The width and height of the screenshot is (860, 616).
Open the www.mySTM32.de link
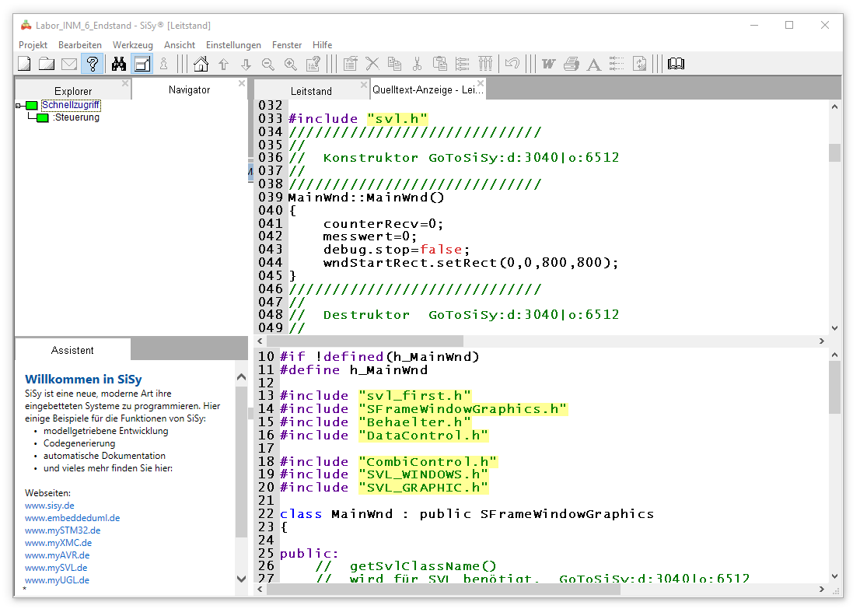tap(62, 530)
